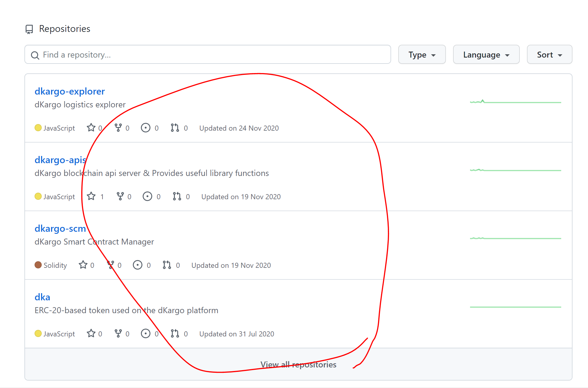Click the pull request icon on dkargo-explorer
The width and height of the screenshot is (588, 388).
click(x=175, y=128)
